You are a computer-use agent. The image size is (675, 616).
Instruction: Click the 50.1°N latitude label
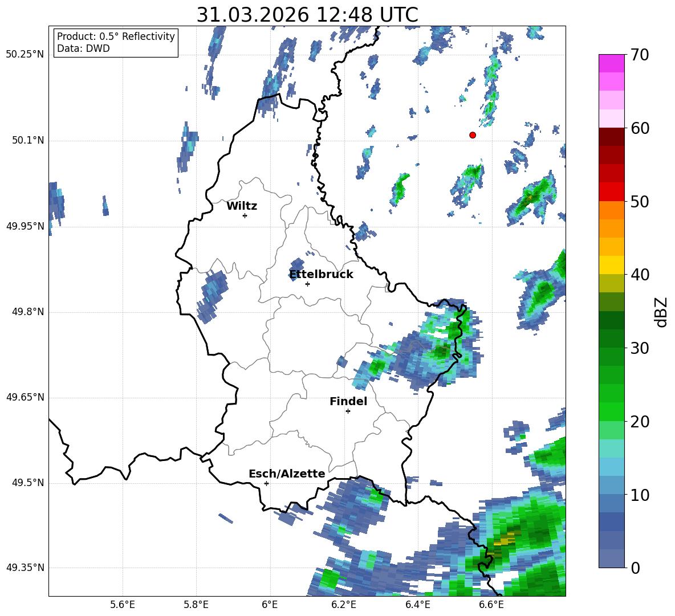click(x=28, y=140)
